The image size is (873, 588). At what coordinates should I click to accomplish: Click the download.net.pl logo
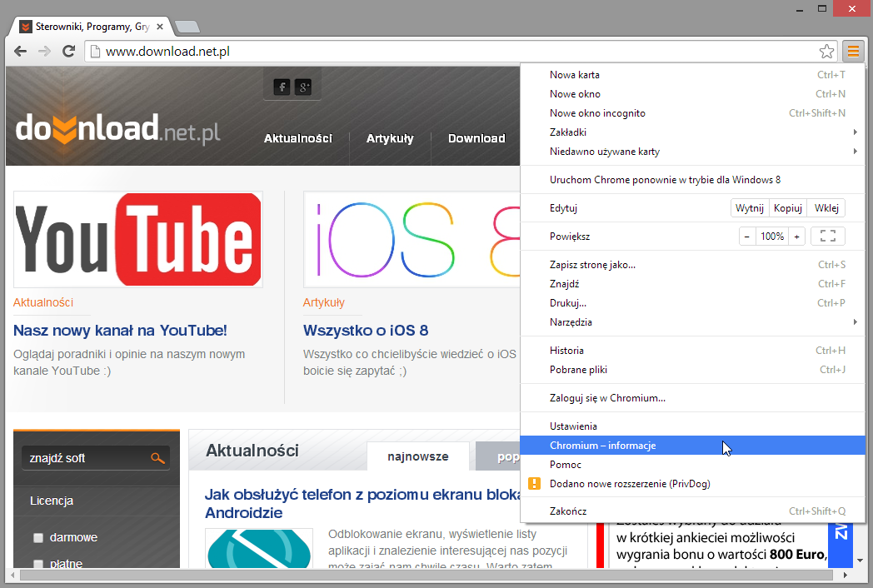[118, 128]
